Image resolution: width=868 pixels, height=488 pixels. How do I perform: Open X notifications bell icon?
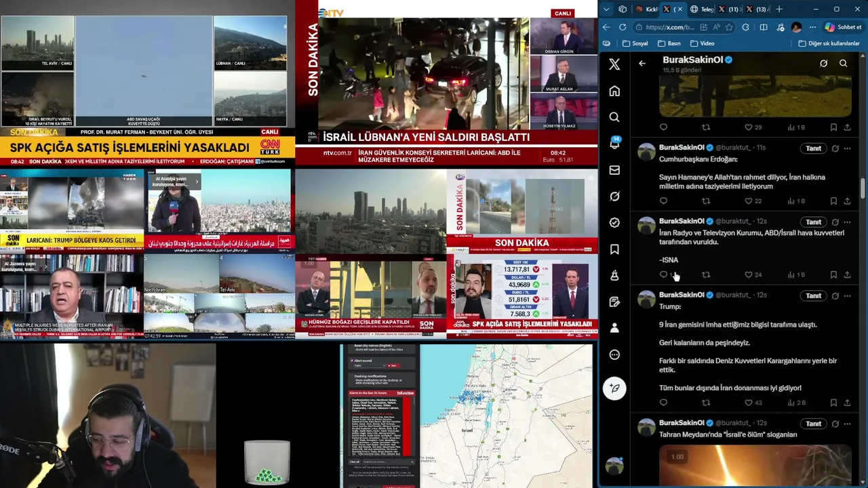coord(614,144)
